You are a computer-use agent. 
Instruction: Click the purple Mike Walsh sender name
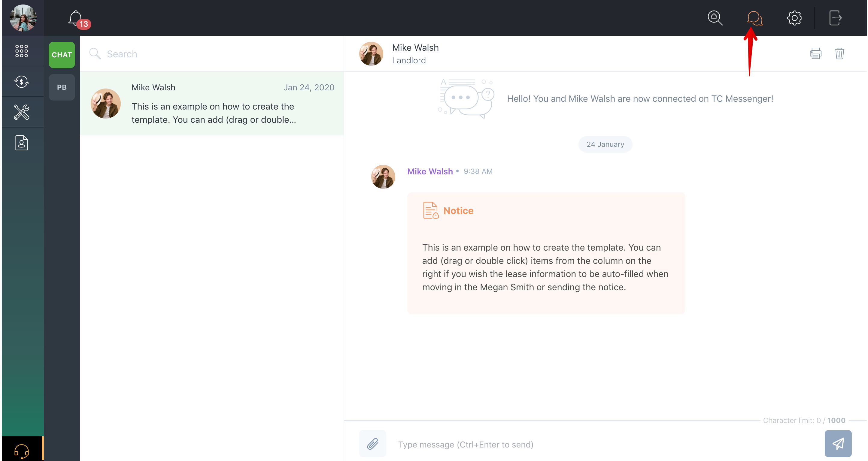click(430, 171)
